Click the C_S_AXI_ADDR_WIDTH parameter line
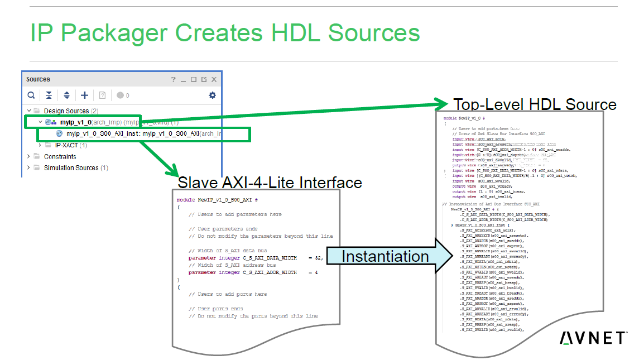644x360 pixels. [x=253, y=272]
